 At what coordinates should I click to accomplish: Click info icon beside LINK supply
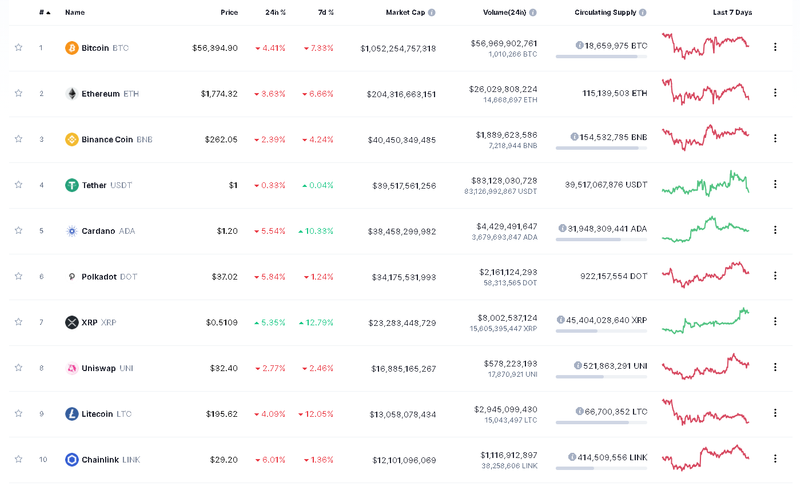click(572, 457)
